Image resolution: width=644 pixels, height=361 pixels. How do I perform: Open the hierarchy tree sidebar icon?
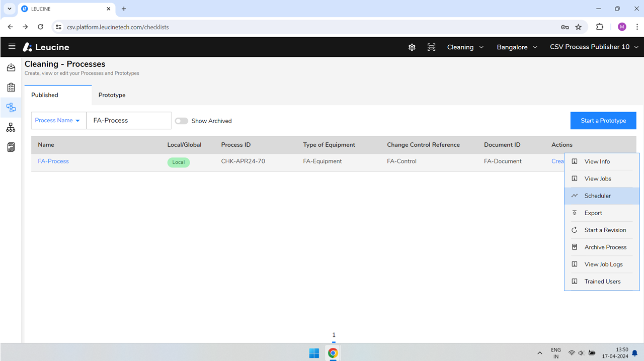(x=11, y=127)
